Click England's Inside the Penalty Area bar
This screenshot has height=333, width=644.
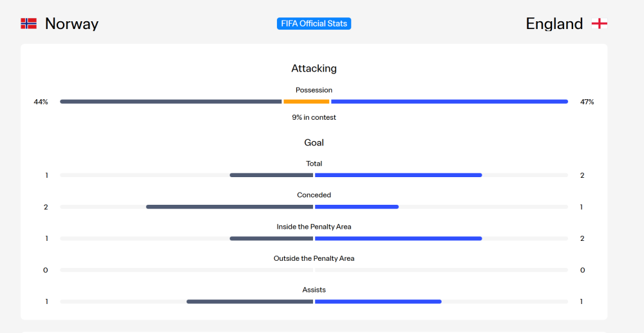pos(399,238)
